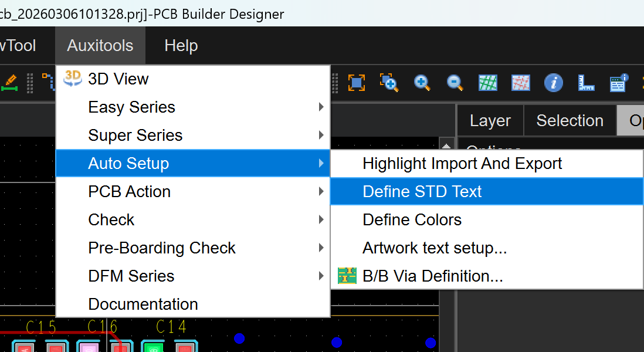This screenshot has height=352, width=644.
Task: Switch to the Selection tab
Action: [x=570, y=121]
